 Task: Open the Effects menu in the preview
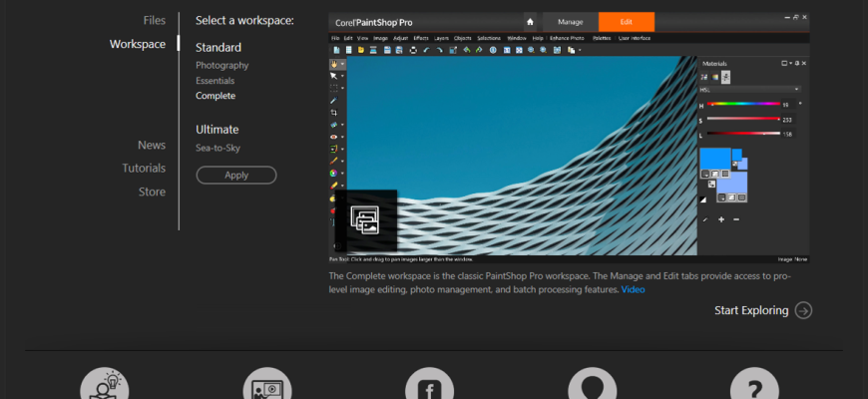[421, 38]
